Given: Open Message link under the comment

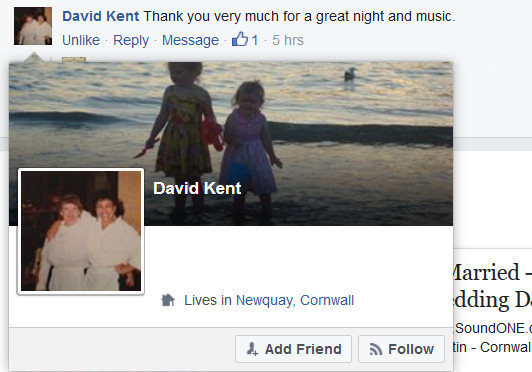Looking at the screenshot, I should pos(190,40).
